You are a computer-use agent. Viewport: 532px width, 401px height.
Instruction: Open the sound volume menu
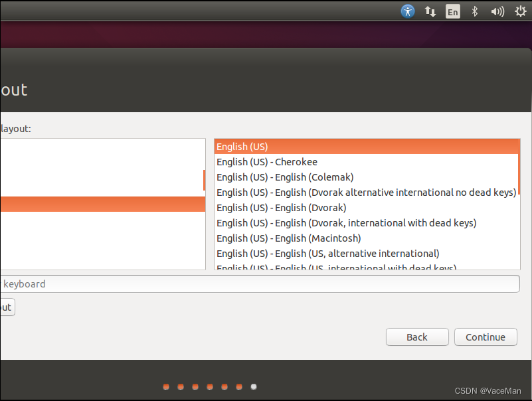point(497,11)
